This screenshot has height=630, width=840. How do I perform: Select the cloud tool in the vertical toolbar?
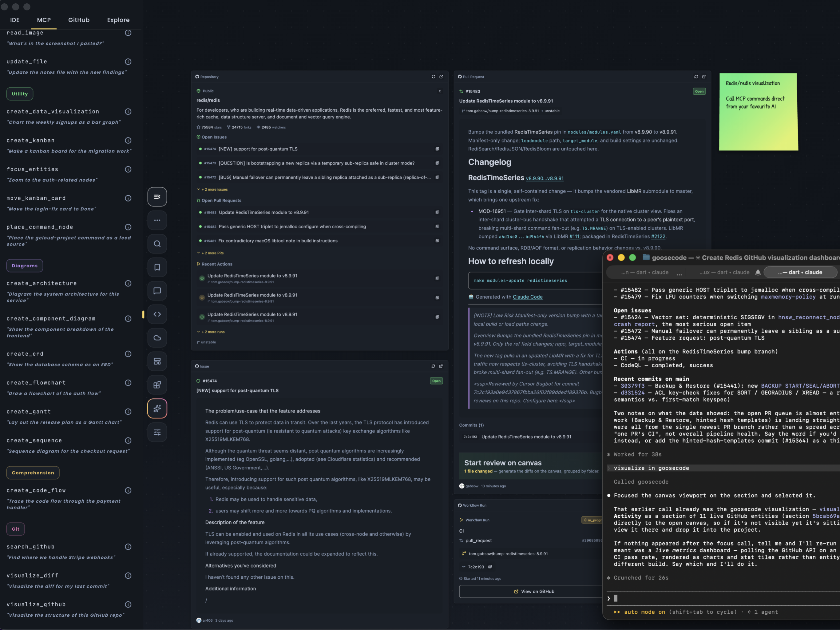pyautogui.click(x=157, y=338)
